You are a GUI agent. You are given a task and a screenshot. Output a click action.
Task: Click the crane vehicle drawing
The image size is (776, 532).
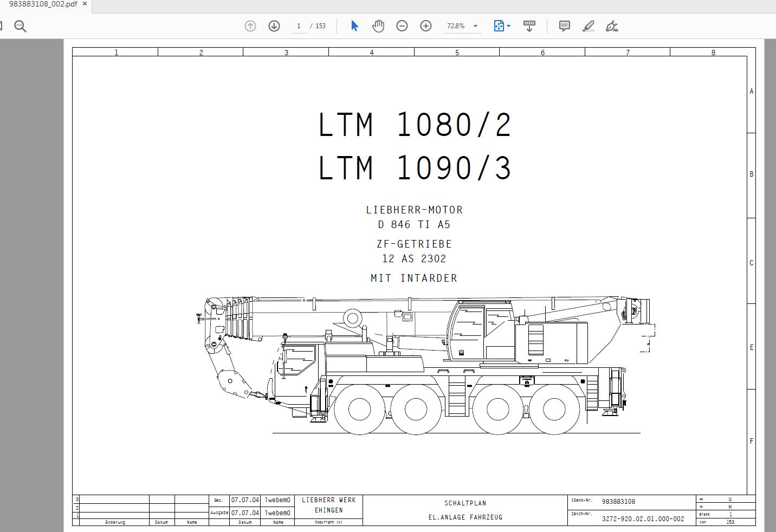pos(425,365)
